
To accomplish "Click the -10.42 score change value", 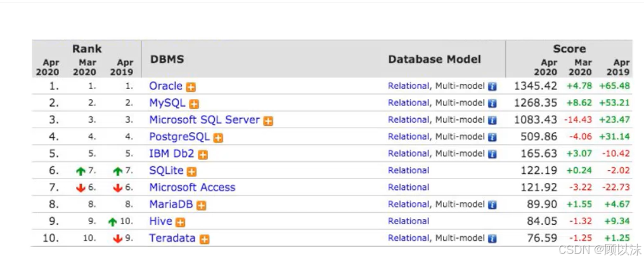I will [x=615, y=154].
